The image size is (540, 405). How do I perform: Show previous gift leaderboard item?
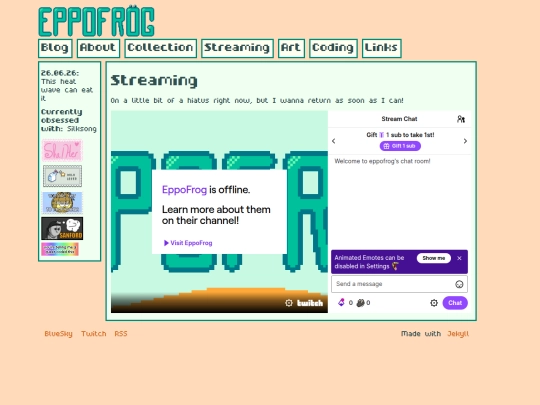coord(333,141)
